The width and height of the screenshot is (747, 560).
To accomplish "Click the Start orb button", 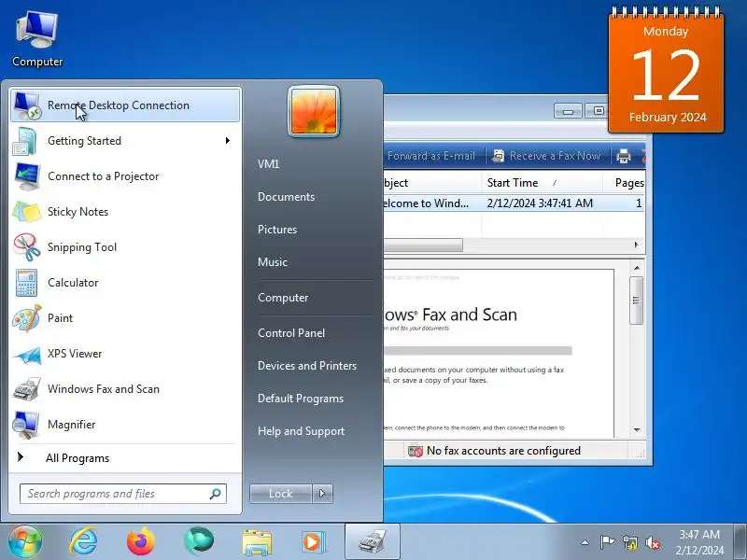I will click(x=25, y=541).
